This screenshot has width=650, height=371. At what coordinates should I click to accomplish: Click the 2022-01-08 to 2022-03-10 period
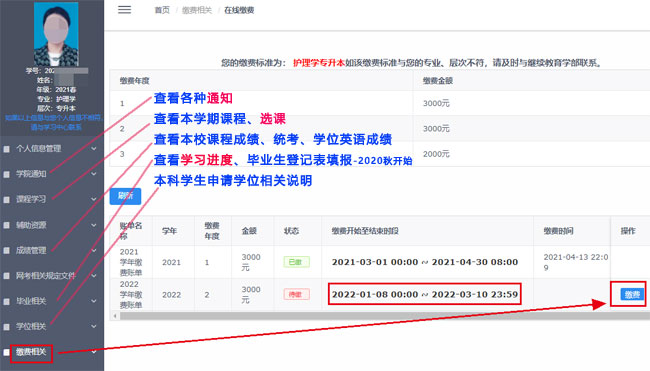[425, 294]
